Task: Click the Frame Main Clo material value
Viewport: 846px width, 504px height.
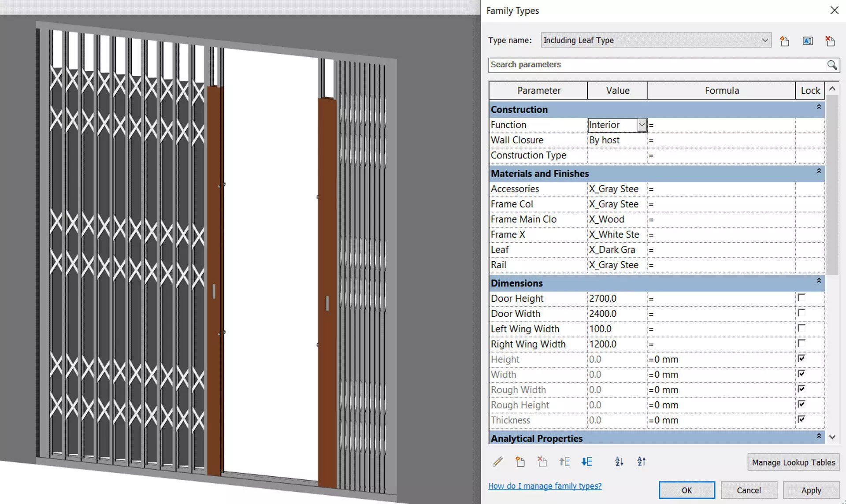Action: (617, 219)
